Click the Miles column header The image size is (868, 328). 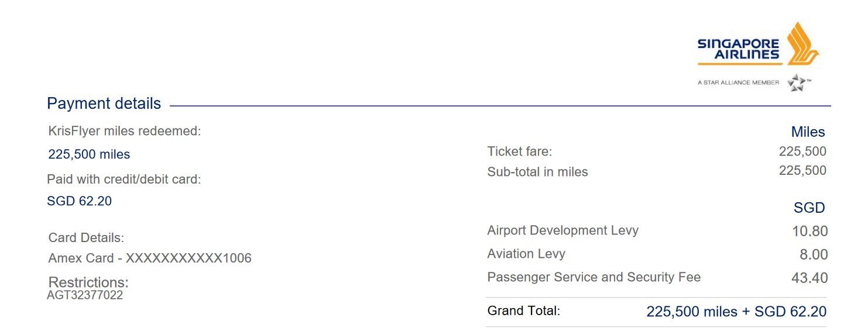pyautogui.click(x=808, y=132)
